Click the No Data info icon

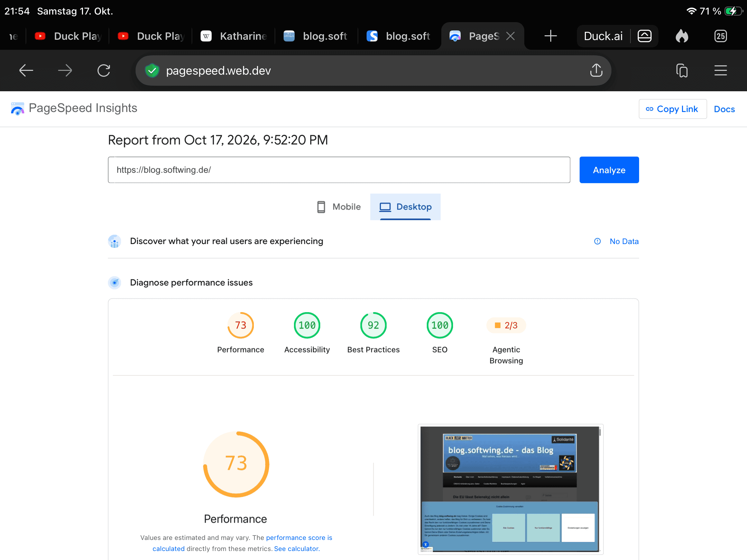597,241
